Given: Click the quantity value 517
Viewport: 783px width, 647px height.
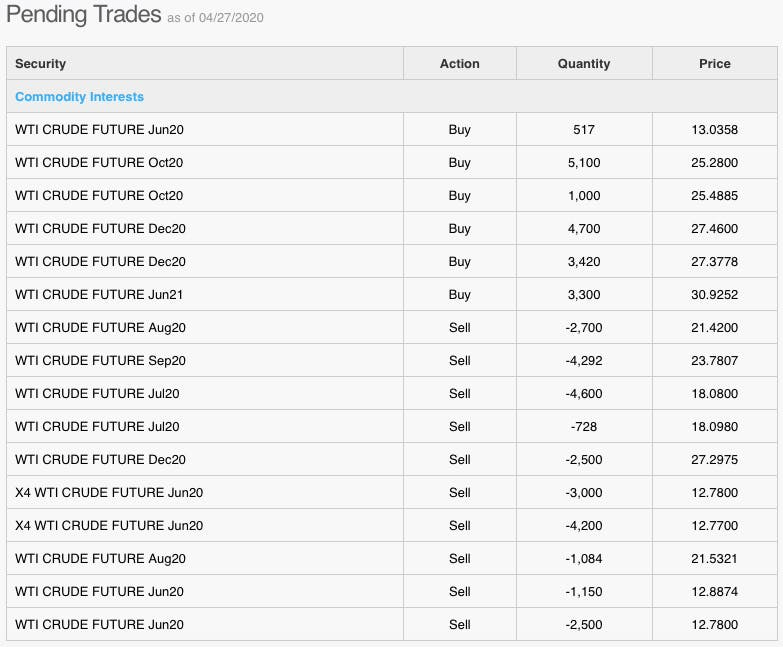Looking at the screenshot, I should pos(584,130).
